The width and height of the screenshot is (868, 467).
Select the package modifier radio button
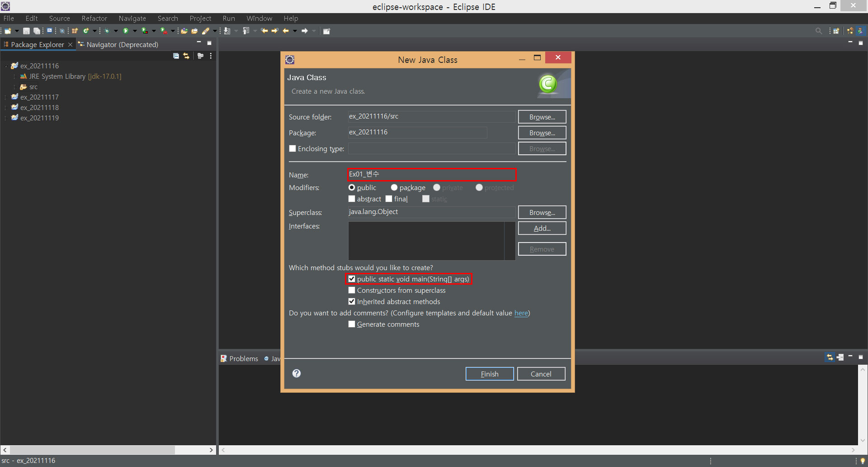(394, 187)
